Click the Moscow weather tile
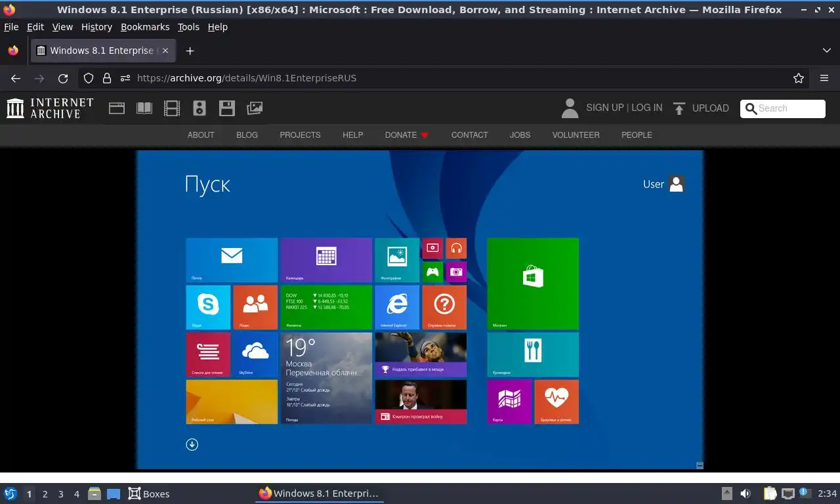Viewport: 840px width, 504px height. 326,378
